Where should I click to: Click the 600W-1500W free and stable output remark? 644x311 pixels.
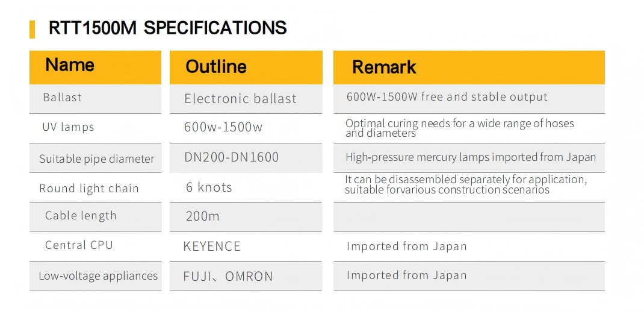point(447,97)
